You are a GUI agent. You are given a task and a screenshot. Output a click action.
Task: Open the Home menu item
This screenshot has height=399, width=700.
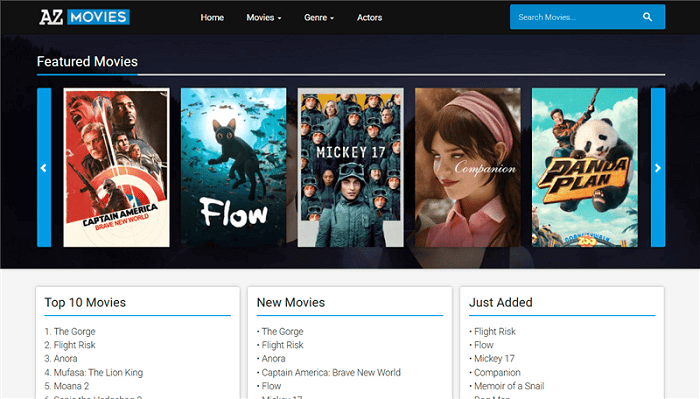(x=212, y=17)
